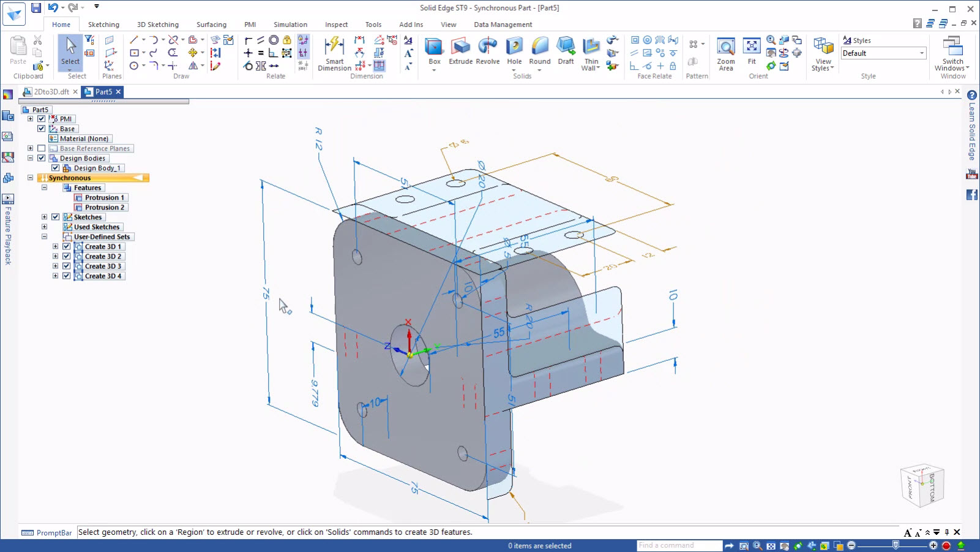Collapse the Features tree node
Viewport: 980px width, 552px height.
pos(44,187)
